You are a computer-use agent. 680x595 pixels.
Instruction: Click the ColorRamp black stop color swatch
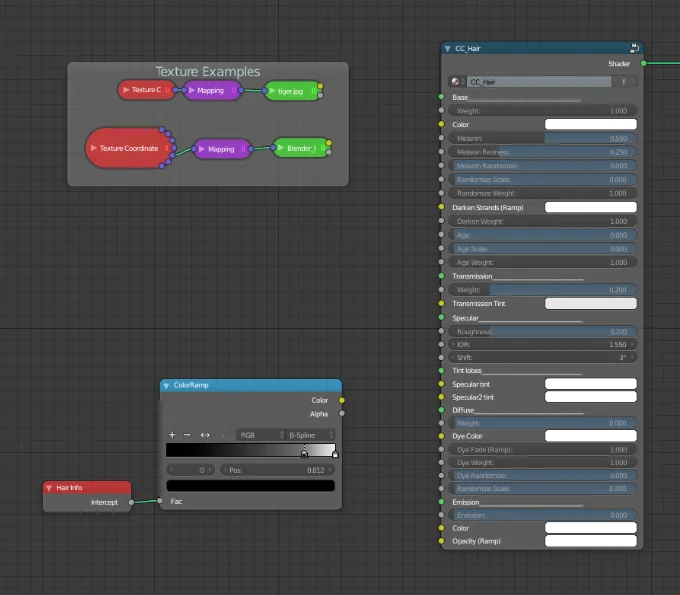click(251, 485)
